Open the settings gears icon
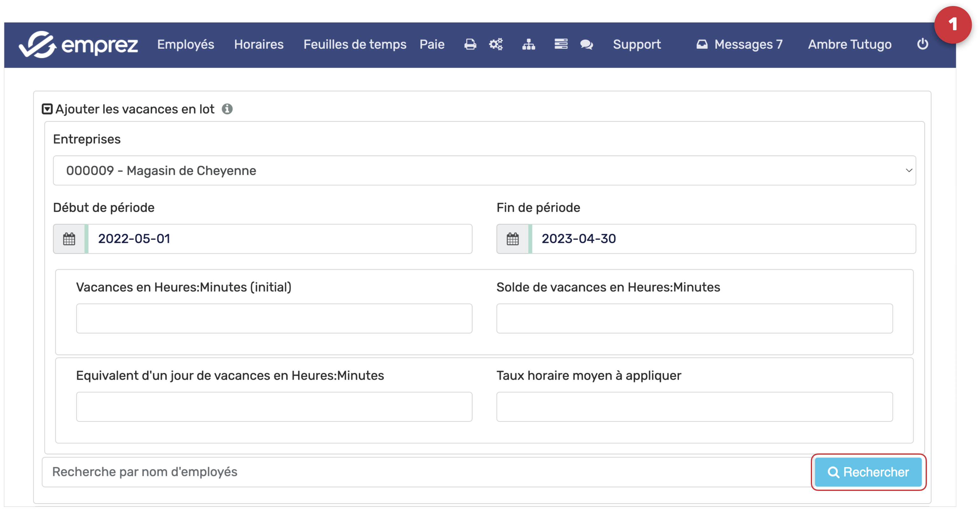 point(496,45)
